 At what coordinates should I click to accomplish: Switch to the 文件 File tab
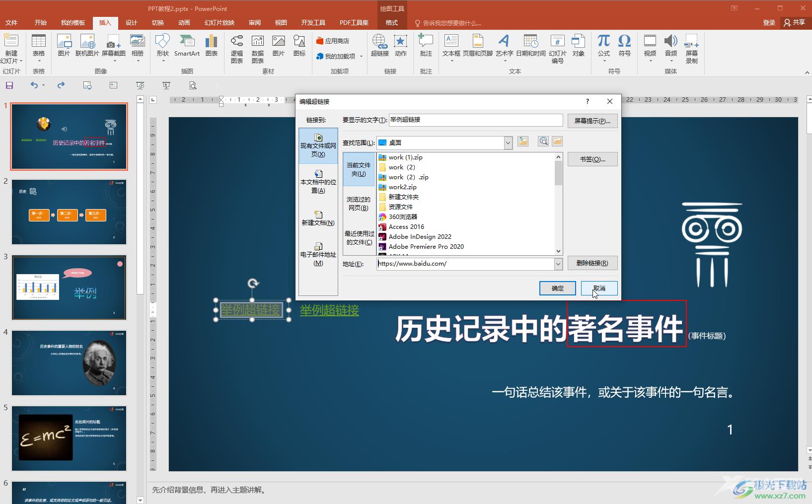(x=11, y=23)
